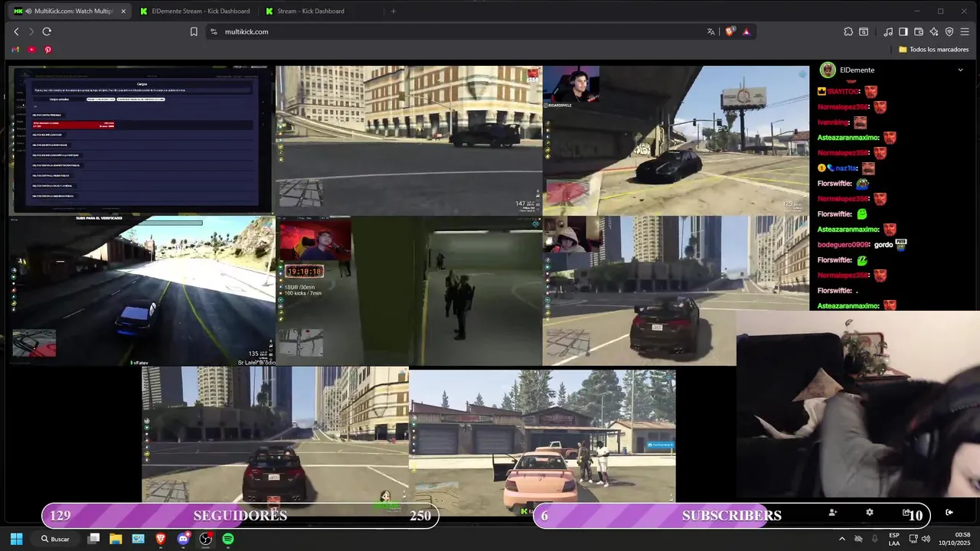980x551 pixels.
Task: Open the YouTube bookmark shortcut
Action: (x=31, y=50)
